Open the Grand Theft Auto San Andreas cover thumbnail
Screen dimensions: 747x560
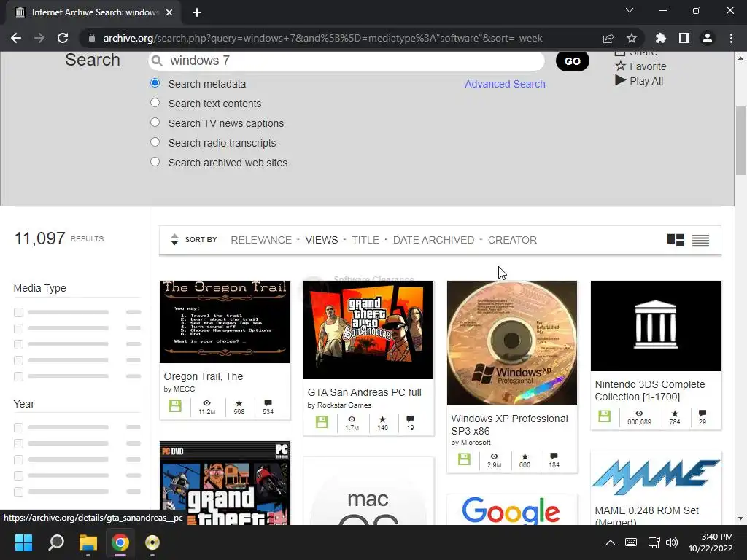(368, 330)
